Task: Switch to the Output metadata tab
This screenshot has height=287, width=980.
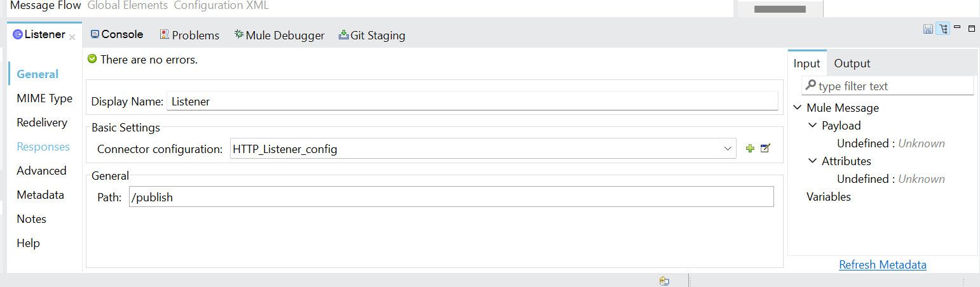Action: pos(852,63)
